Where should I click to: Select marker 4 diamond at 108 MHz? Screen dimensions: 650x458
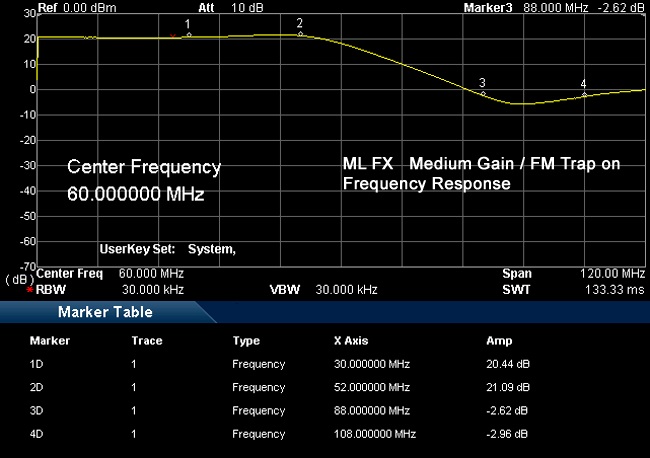pos(584,95)
